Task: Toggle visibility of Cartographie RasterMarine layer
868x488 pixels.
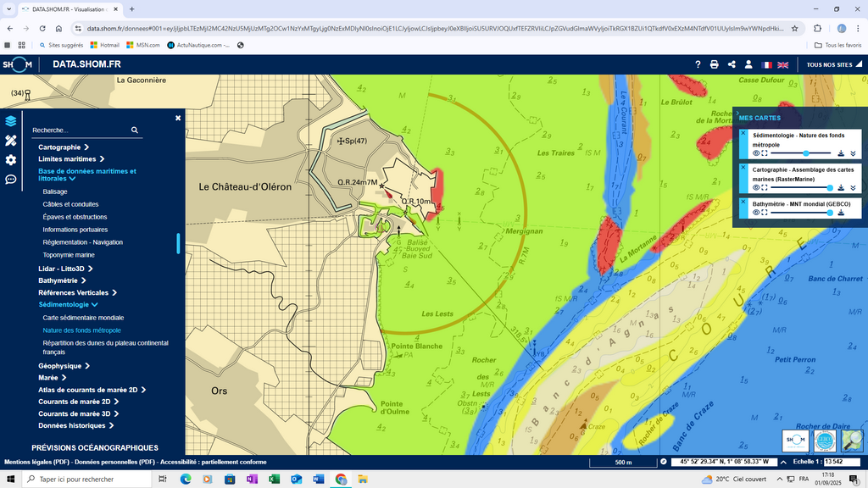Action: (756, 187)
